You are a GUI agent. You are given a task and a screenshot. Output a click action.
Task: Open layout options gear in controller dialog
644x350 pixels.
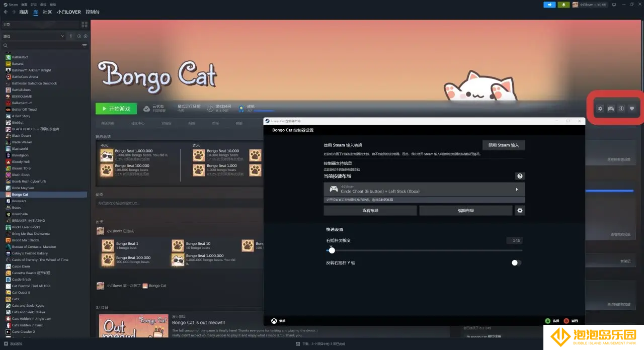click(x=520, y=210)
